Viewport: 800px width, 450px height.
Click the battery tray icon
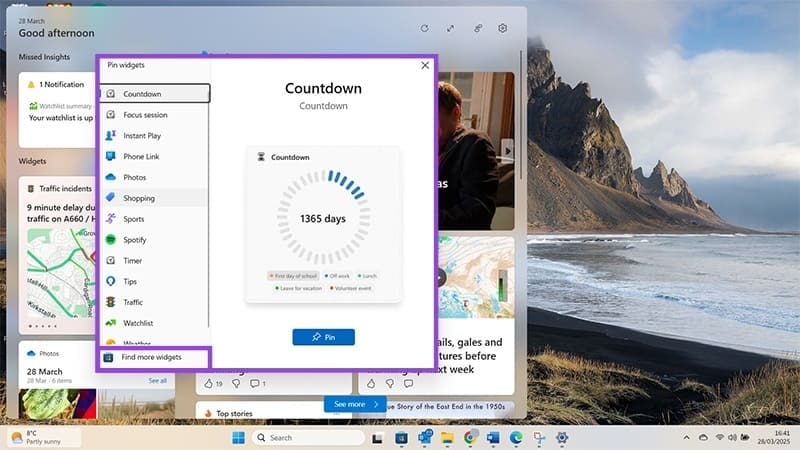745,437
